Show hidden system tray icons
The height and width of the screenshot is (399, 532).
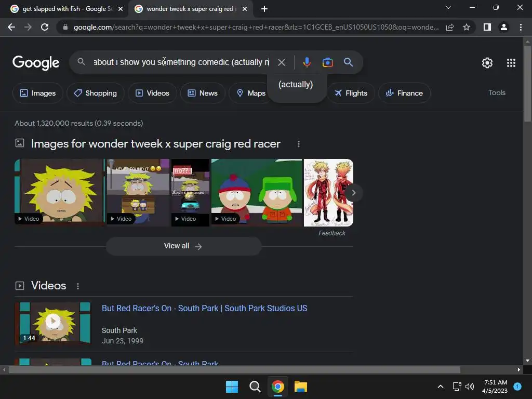(441, 387)
